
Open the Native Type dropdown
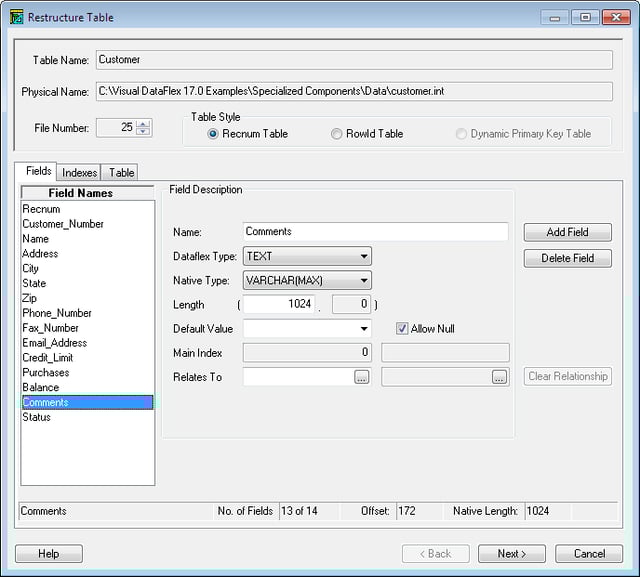point(307,280)
